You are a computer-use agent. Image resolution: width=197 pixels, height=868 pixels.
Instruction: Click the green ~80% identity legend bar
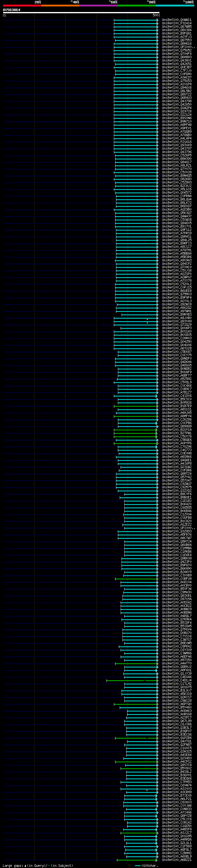137,6
